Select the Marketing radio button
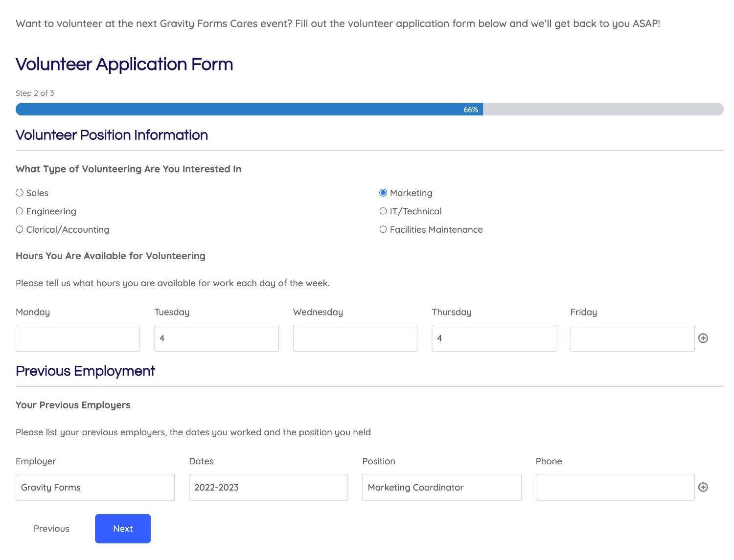The width and height of the screenshot is (734, 560). pyautogui.click(x=383, y=193)
